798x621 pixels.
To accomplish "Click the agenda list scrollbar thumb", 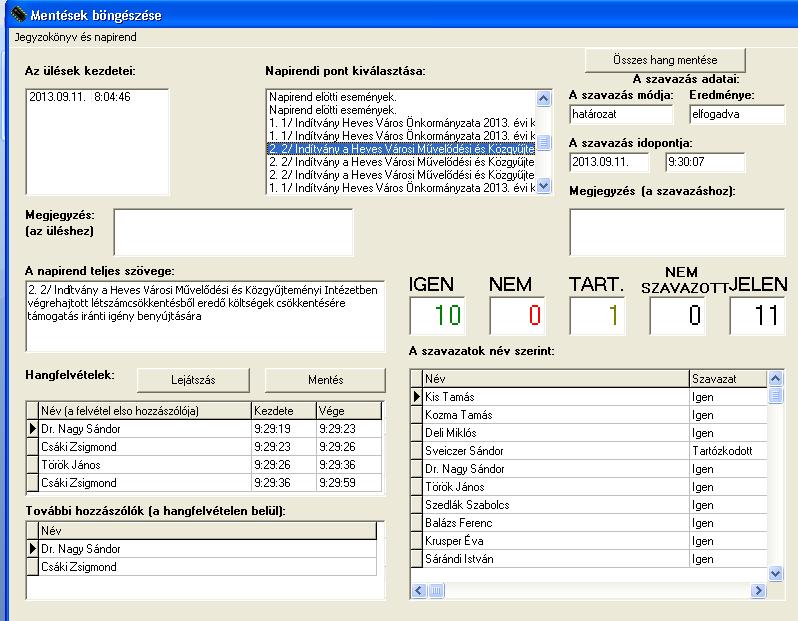I will coord(544,143).
